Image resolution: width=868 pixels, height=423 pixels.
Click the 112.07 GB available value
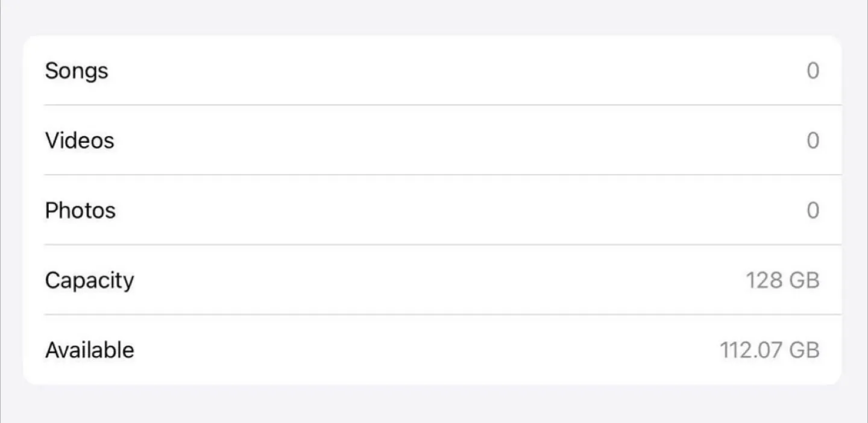pyautogui.click(x=770, y=350)
